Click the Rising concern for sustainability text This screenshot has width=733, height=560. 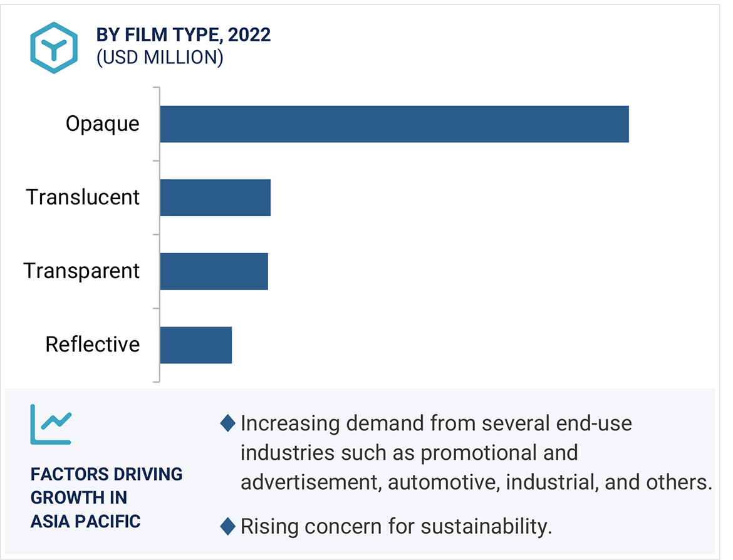[x=396, y=527]
